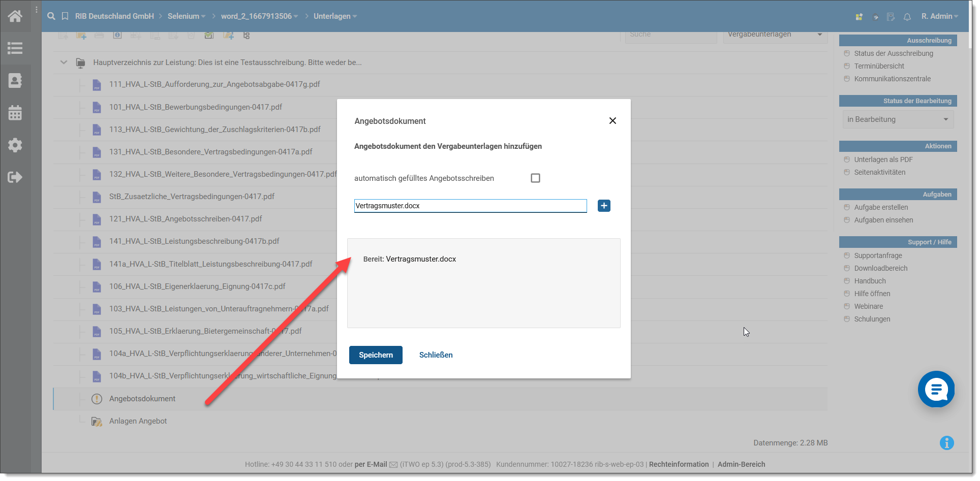
Task: Select the Angebotsdokument tree row
Action: pyautogui.click(x=440, y=399)
